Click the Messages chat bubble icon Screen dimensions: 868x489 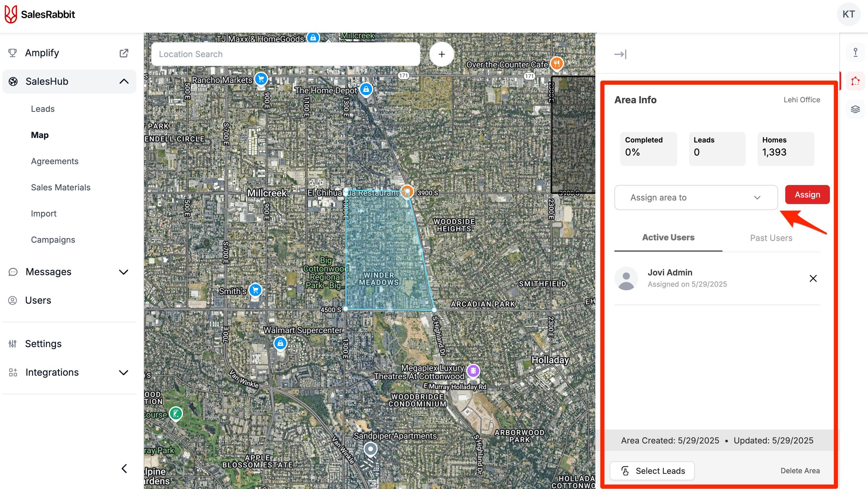point(13,272)
